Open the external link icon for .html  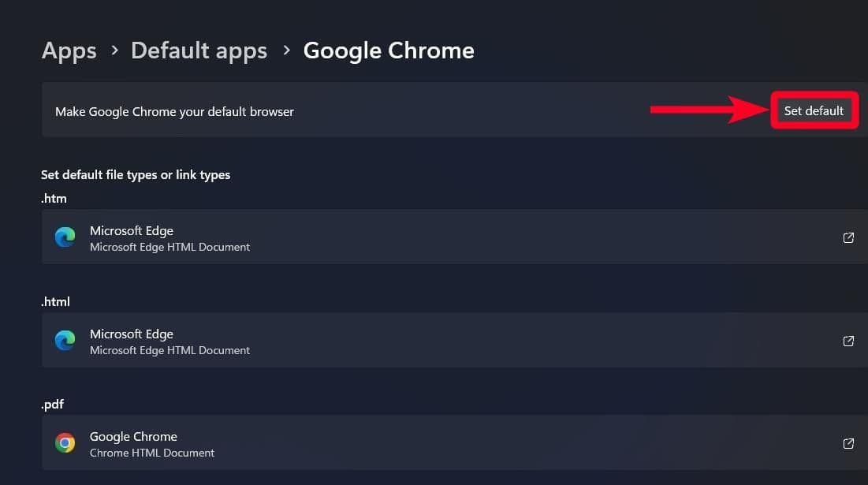pos(848,341)
